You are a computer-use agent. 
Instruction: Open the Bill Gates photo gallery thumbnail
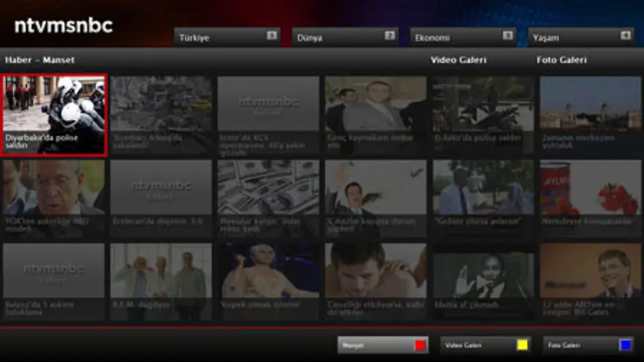[590, 281]
